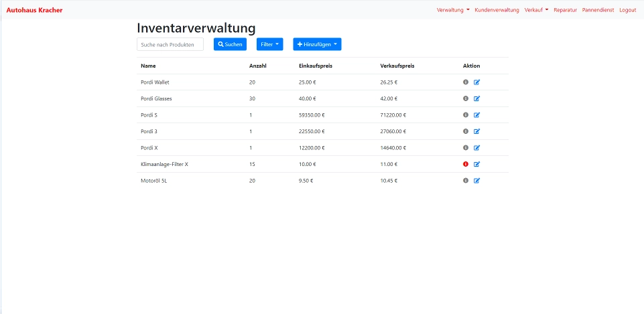
Task: Select the Pordi 3 name cell
Action: point(149,131)
